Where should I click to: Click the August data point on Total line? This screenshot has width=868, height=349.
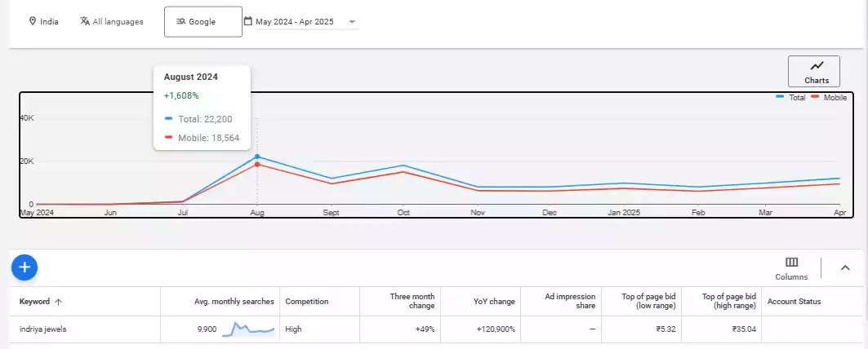tap(257, 156)
